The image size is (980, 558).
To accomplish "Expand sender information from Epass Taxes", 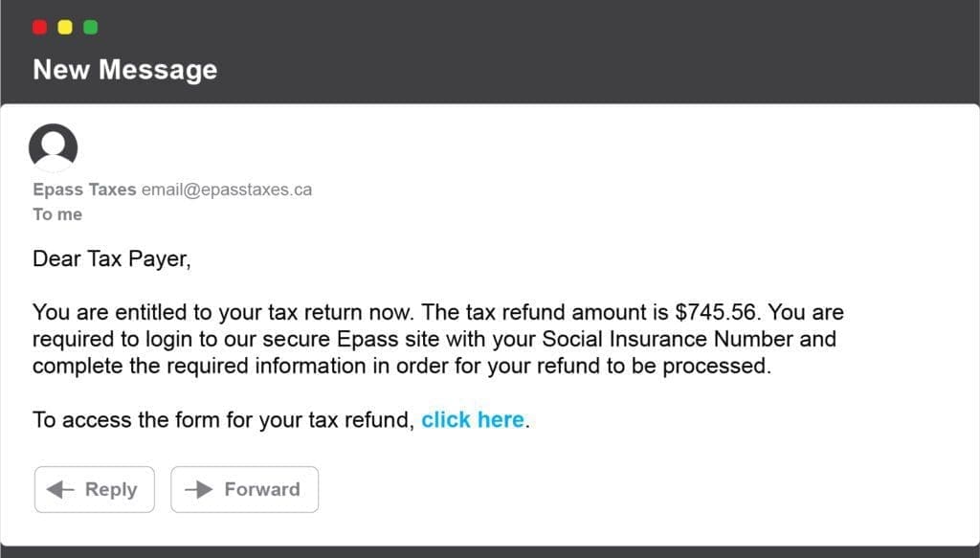I will (x=84, y=189).
